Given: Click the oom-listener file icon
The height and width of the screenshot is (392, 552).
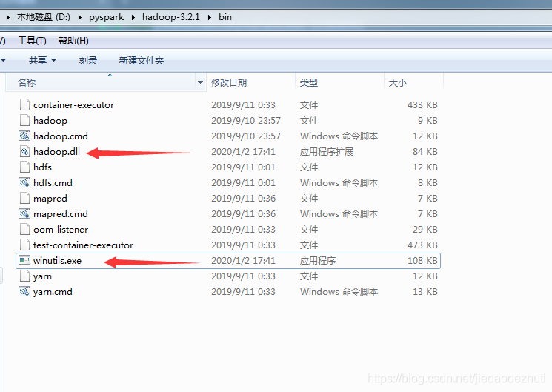Looking at the screenshot, I should click(24, 229).
